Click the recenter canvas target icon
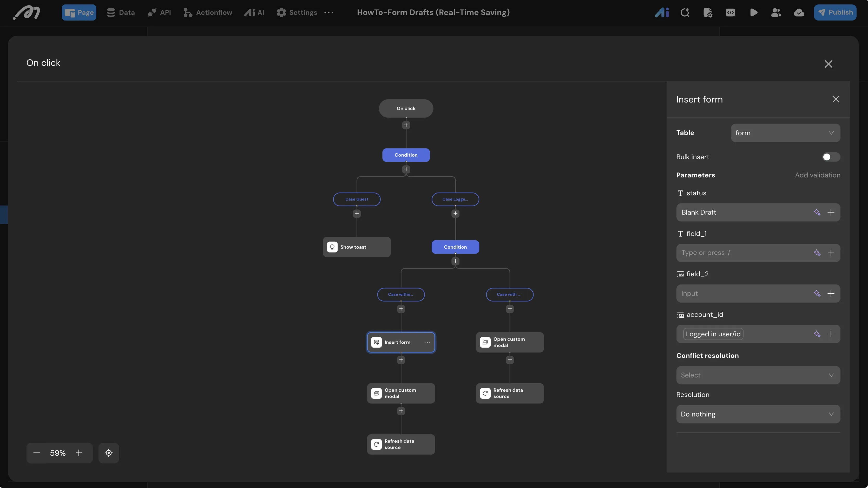 pos(109,453)
